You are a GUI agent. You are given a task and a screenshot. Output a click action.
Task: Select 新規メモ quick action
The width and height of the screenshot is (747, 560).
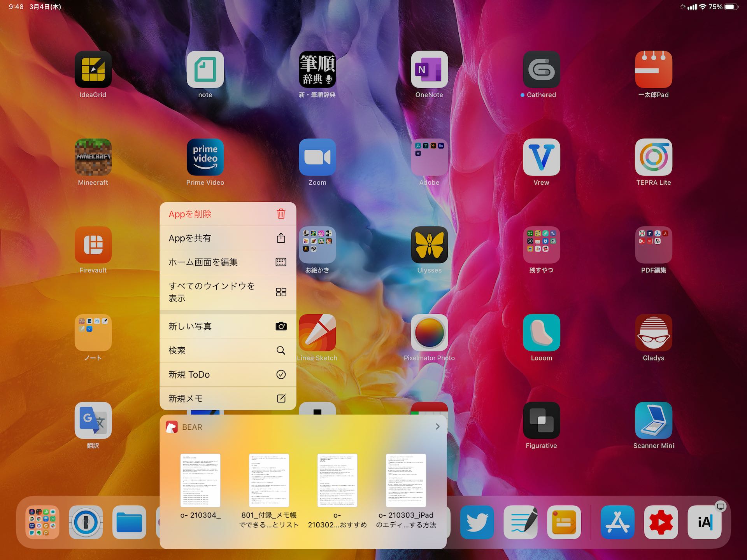(x=228, y=398)
